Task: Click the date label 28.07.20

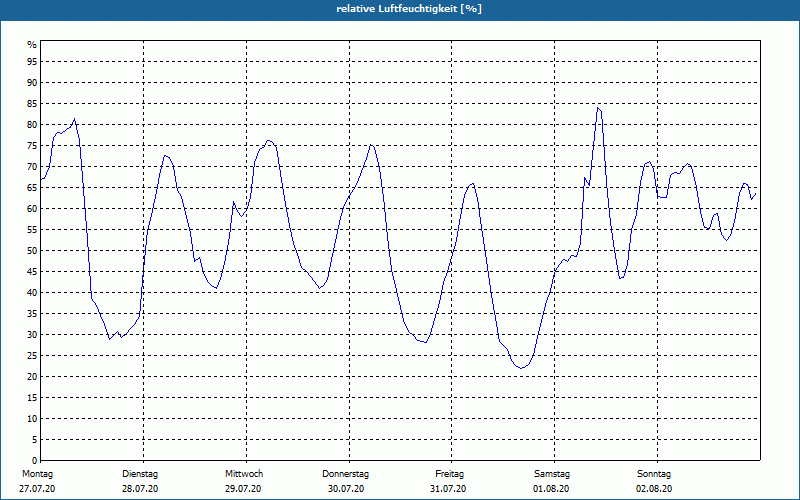Action: (140, 489)
